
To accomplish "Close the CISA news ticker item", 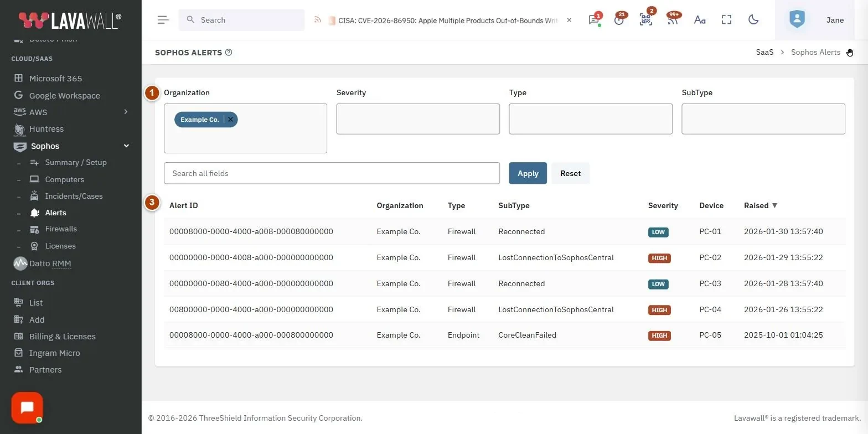I will pyautogui.click(x=569, y=20).
